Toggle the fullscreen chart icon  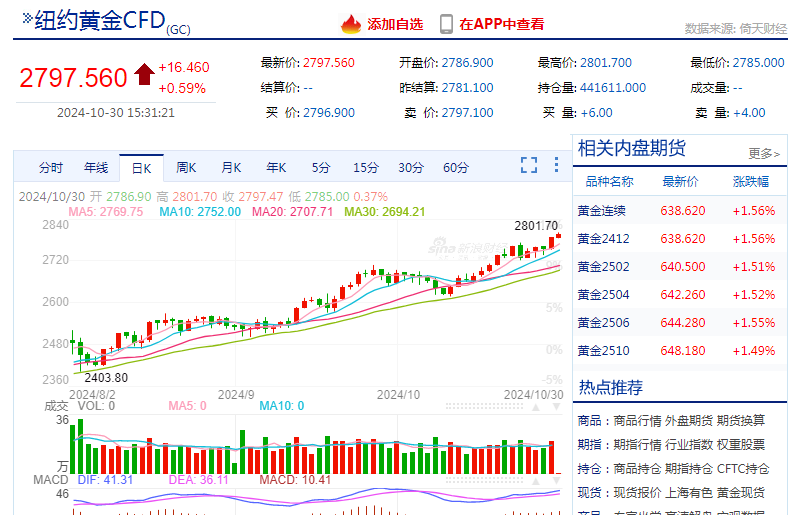coord(529,165)
